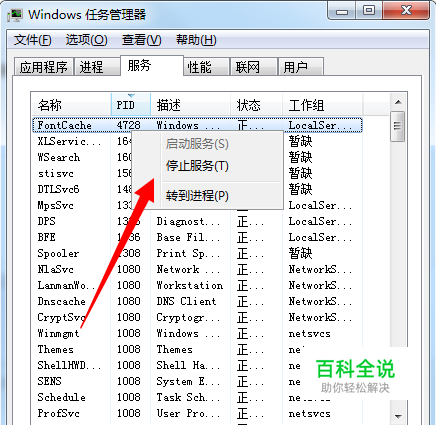Switch to the 性能 tab
The width and height of the screenshot is (436, 425).
coord(206,67)
